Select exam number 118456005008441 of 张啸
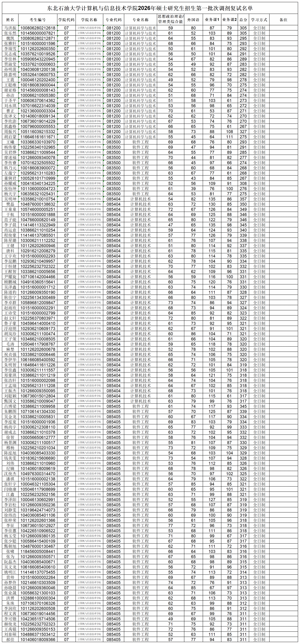Viewport: 300px width, 644px height. 38,552
